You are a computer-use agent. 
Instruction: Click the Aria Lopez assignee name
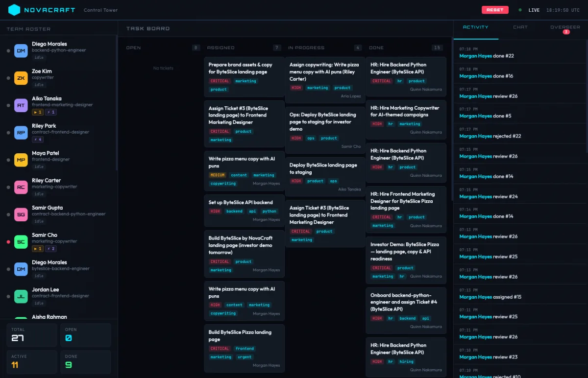pos(351,96)
